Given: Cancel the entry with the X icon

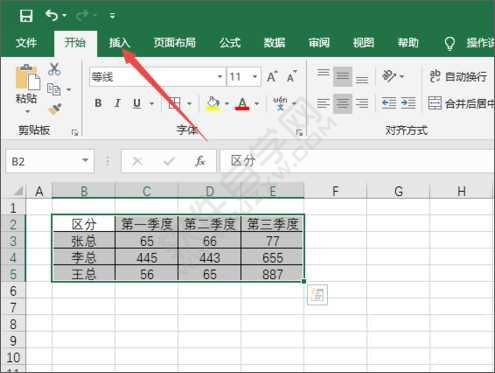Looking at the screenshot, I should 137,161.
